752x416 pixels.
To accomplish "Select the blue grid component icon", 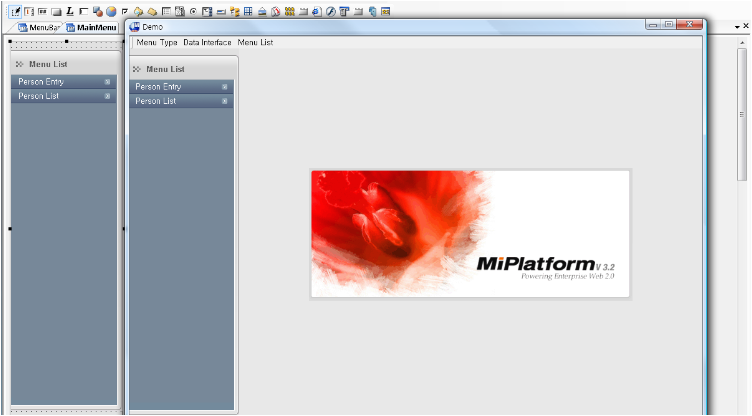I will (248, 11).
